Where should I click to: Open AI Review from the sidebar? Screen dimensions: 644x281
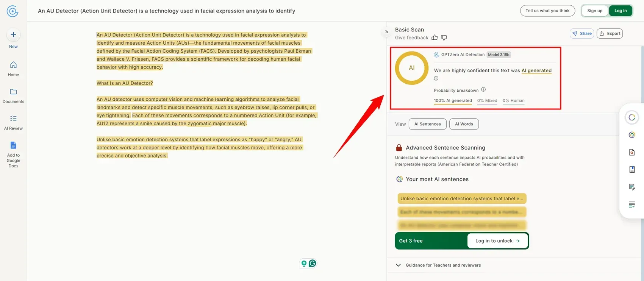pos(13,119)
